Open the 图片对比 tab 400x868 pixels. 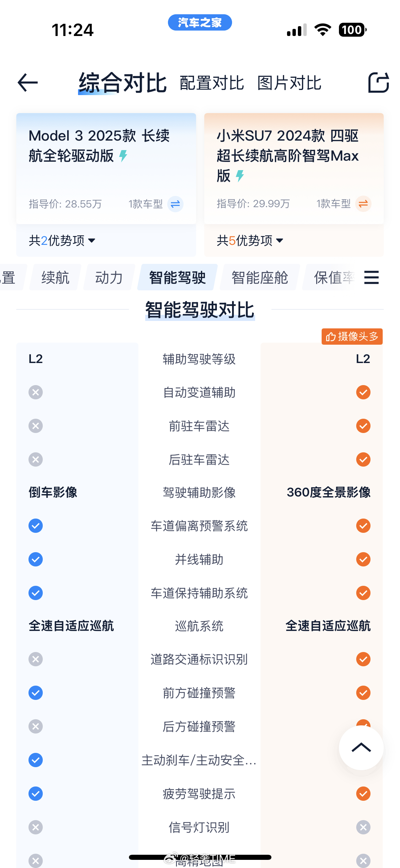point(289,83)
